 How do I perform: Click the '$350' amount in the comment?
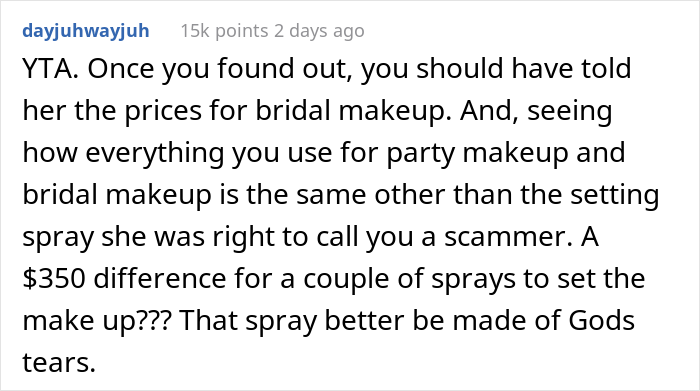pyautogui.click(x=54, y=279)
